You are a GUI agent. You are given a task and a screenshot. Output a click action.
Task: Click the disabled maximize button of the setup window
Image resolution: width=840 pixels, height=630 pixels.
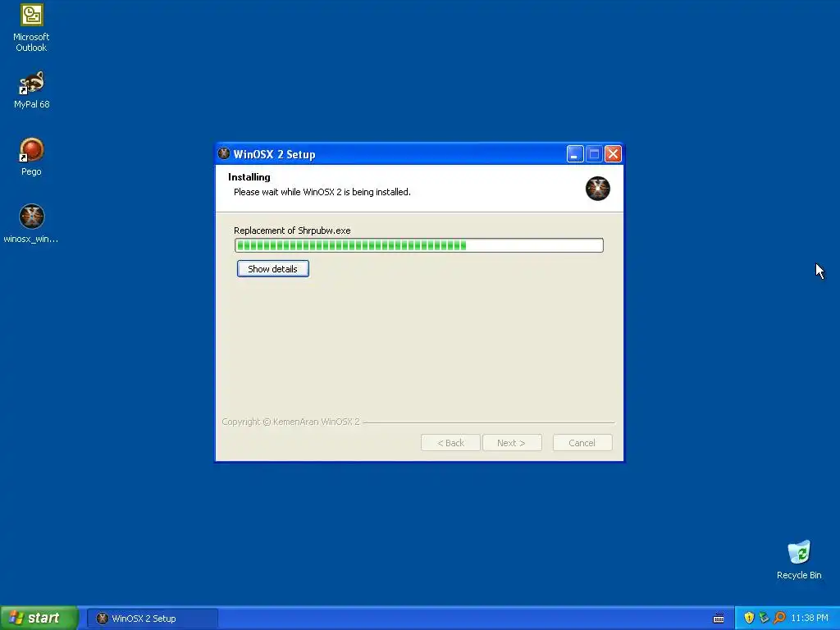coord(594,154)
